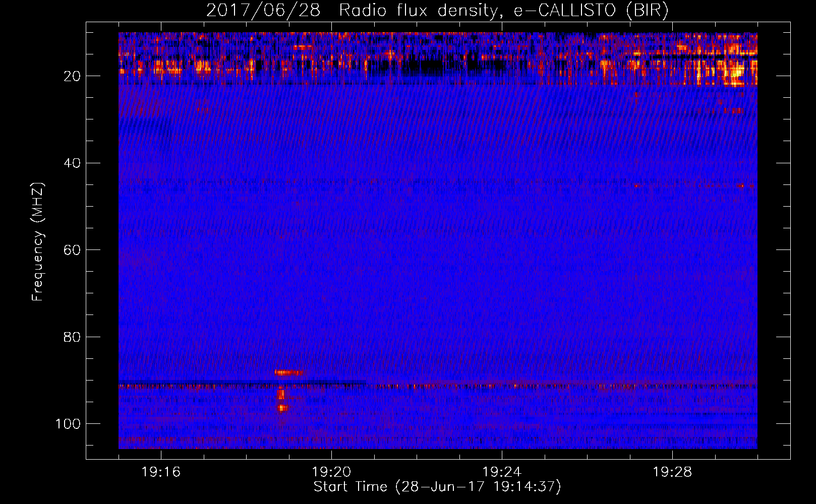Click the 20 frequency tick label

tap(72, 76)
